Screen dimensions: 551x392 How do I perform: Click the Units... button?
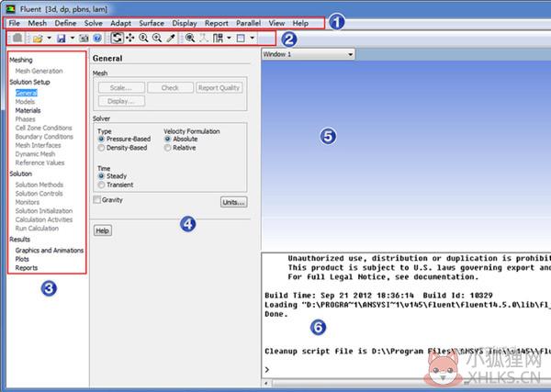[233, 202]
